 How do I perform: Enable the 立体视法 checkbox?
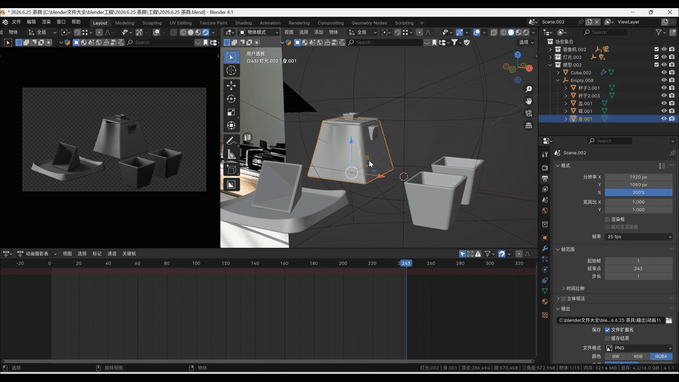563,299
